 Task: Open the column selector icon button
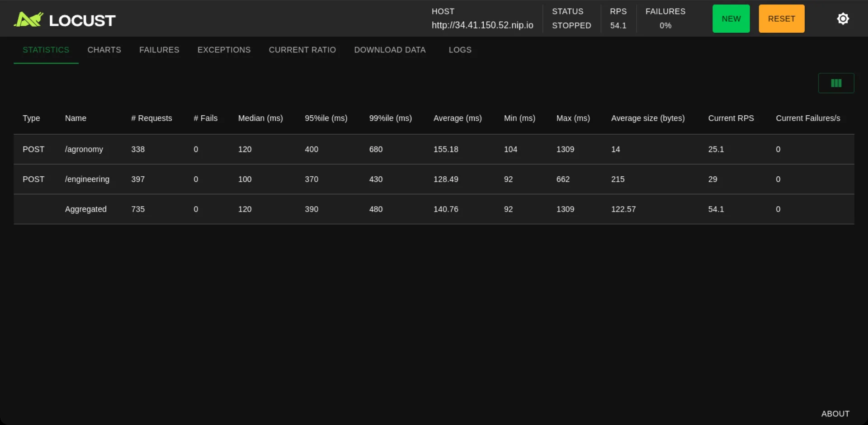pyautogui.click(x=836, y=83)
